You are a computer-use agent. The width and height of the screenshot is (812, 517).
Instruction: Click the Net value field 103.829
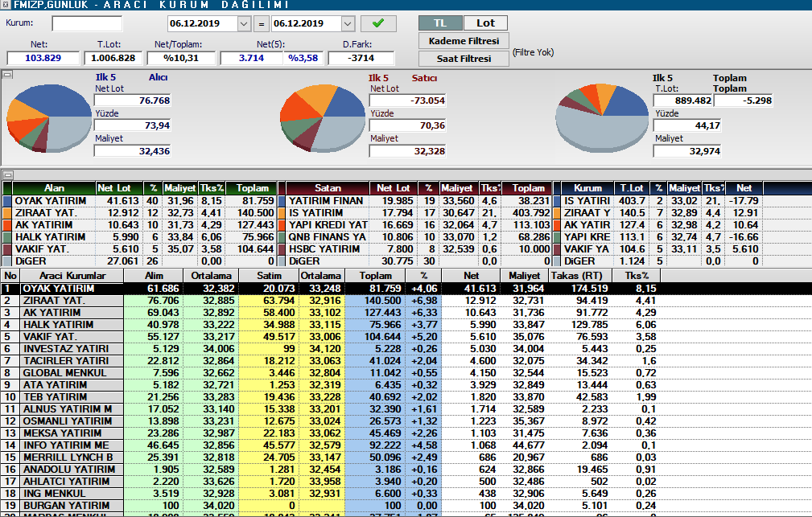[x=43, y=58]
